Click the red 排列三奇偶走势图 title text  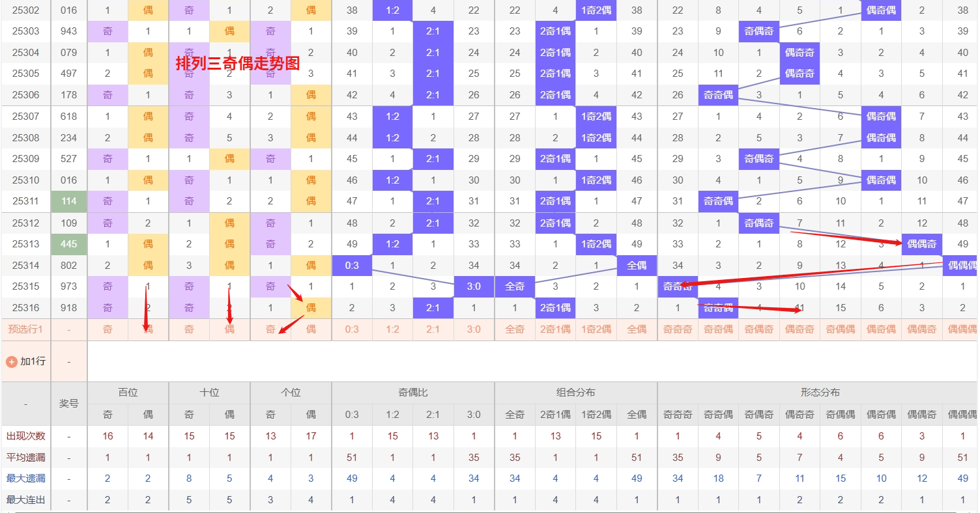237,64
